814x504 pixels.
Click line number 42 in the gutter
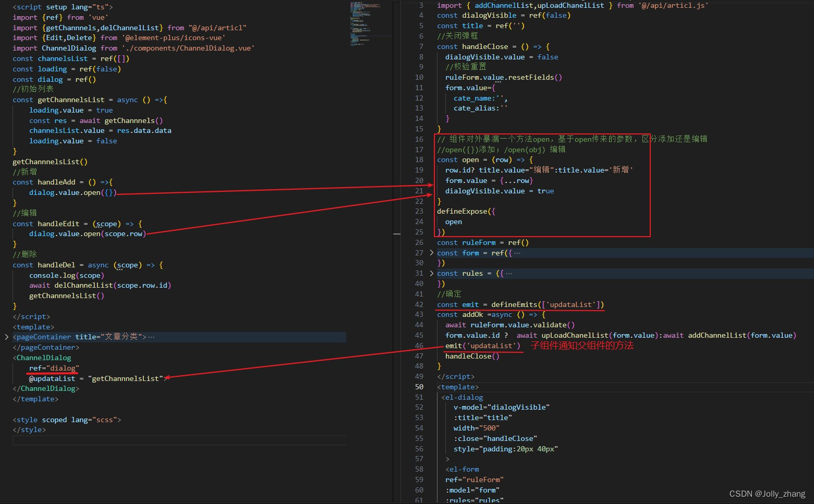419,304
